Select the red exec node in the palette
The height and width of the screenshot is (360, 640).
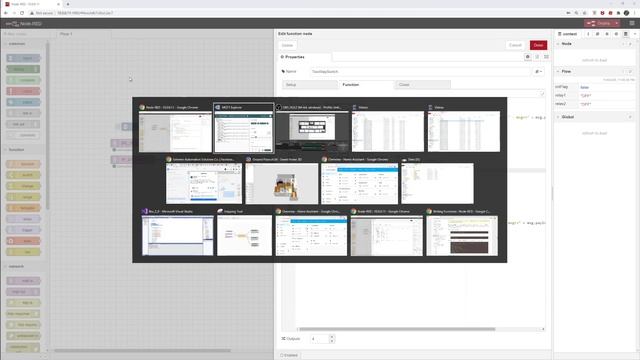tap(23, 241)
